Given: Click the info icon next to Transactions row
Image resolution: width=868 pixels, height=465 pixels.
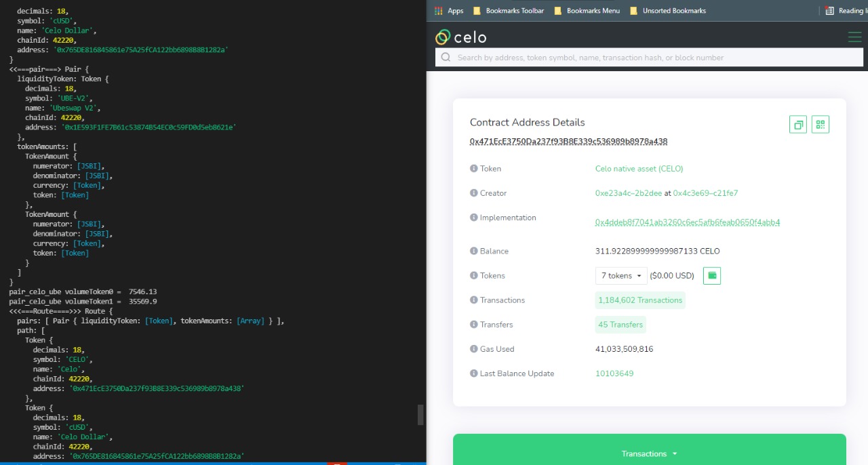Looking at the screenshot, I should pos(473,300).
